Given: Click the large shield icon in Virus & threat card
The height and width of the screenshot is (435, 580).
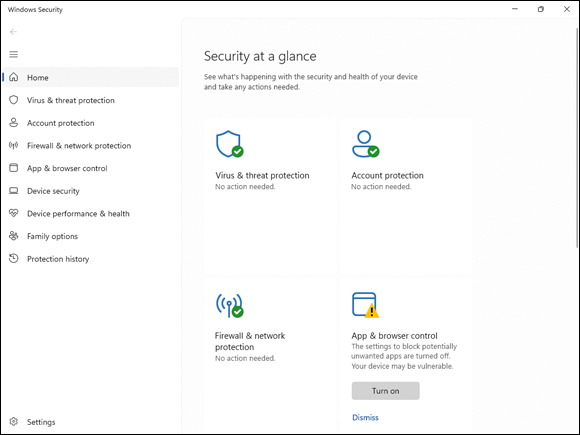Looking at the screenshot, I should coord(230,144).
